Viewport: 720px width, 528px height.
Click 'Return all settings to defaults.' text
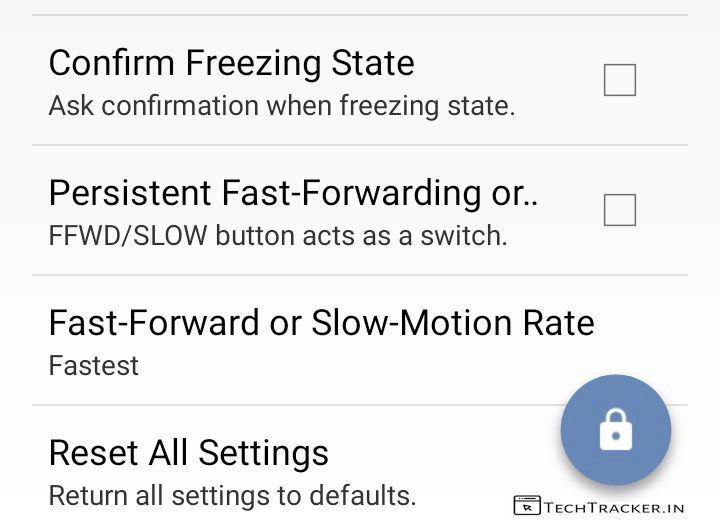(232, 495)
